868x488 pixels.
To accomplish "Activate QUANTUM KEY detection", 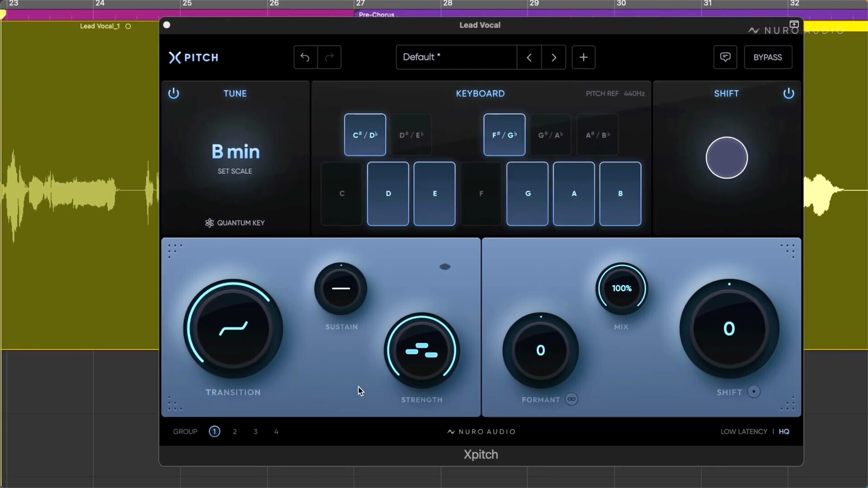I will 235,223.
